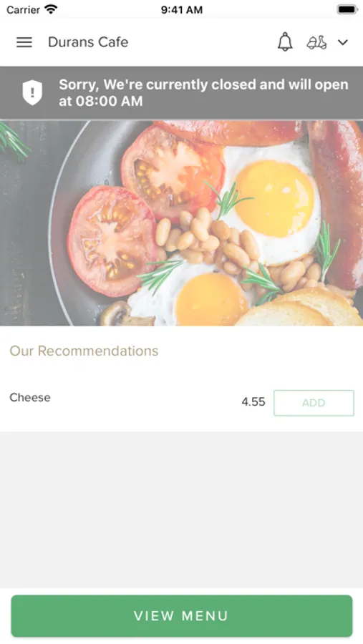This screenshot has height=644, width=363.
Task: Tap the breakfast banner image
Action: point(181,223)
